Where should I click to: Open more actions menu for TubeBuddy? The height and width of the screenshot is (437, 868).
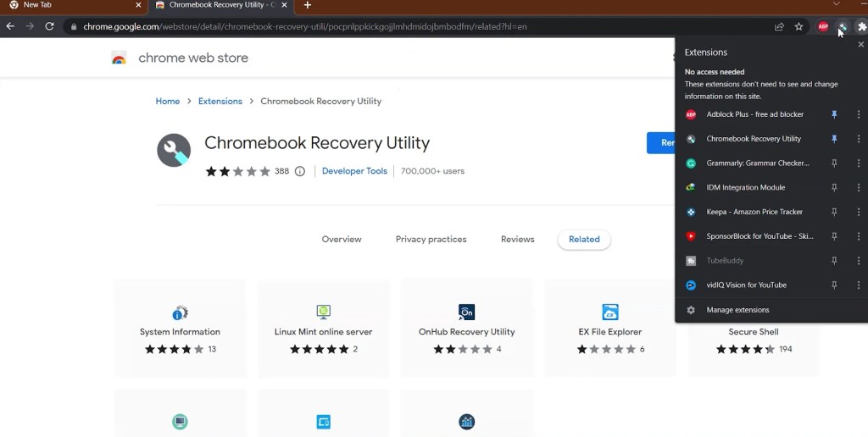coord(859,261)
